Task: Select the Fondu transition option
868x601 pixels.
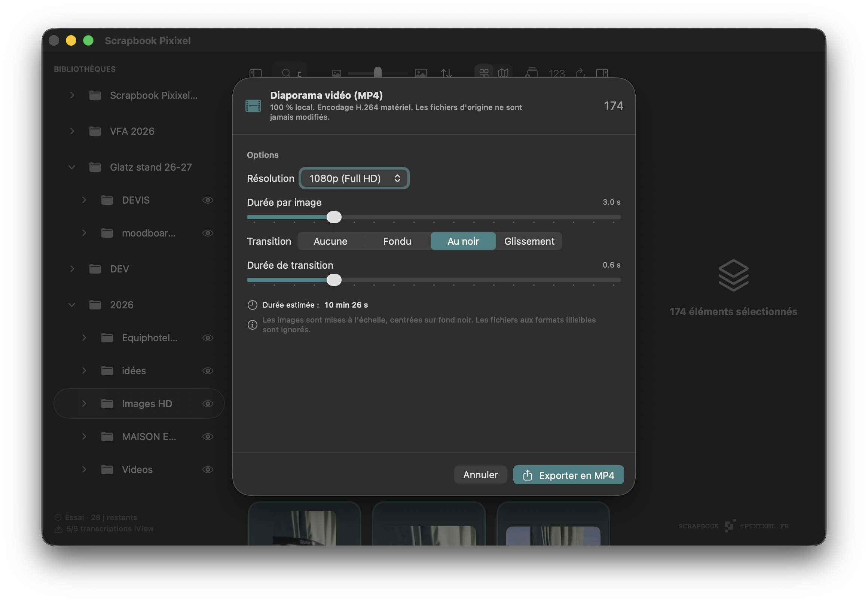Action: [397, 241]
